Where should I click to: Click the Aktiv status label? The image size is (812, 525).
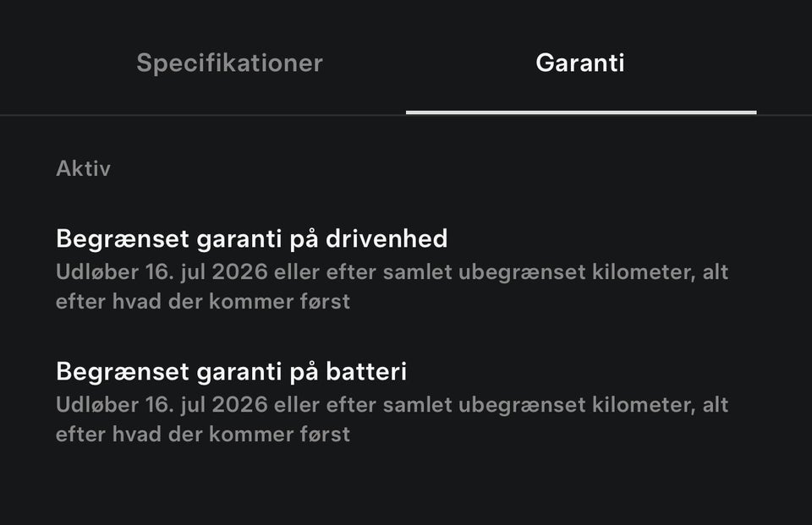(x=83, y=167)
